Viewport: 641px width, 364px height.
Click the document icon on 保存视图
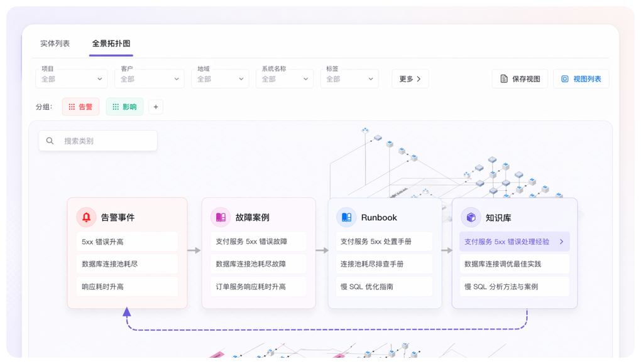pos(504,78)
